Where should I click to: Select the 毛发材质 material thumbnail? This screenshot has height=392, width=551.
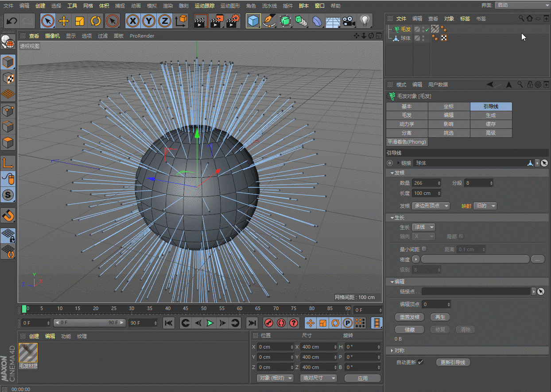[x=28, y=353]
